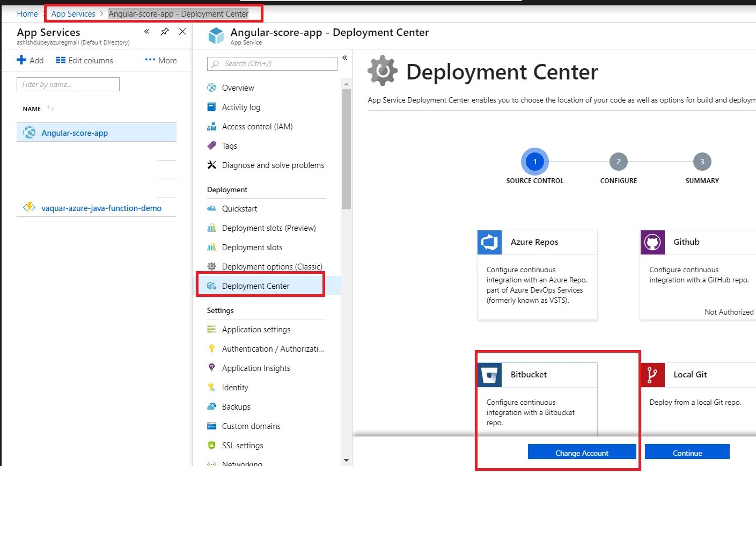756x546 pixels.
Task: Open Application Insights
Action: coord(256,368)
